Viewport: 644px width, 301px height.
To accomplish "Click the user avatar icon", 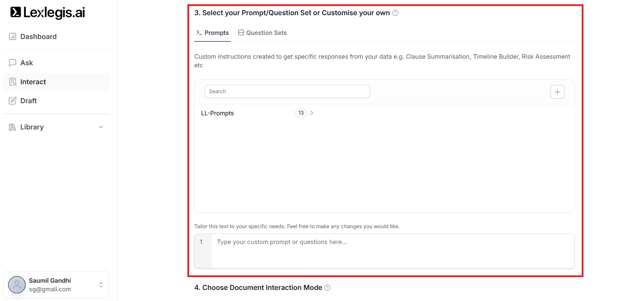I will [17, 285].
